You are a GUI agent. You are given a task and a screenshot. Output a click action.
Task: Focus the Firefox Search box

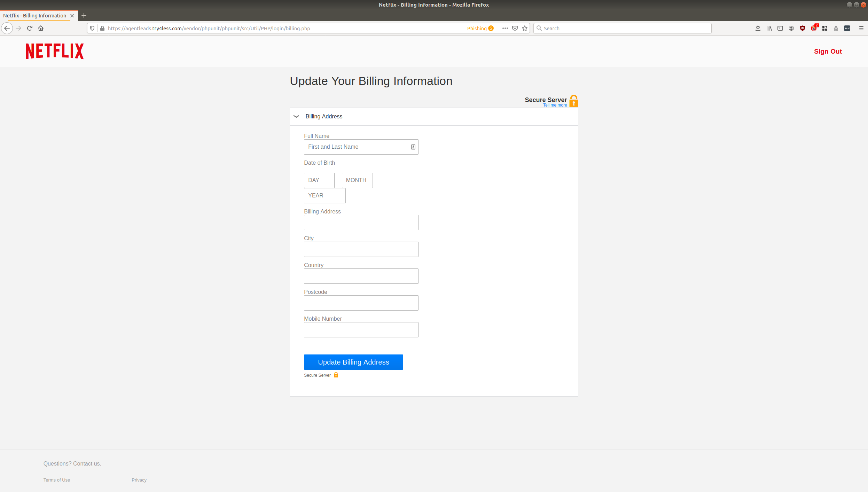[x=623, y=28]
